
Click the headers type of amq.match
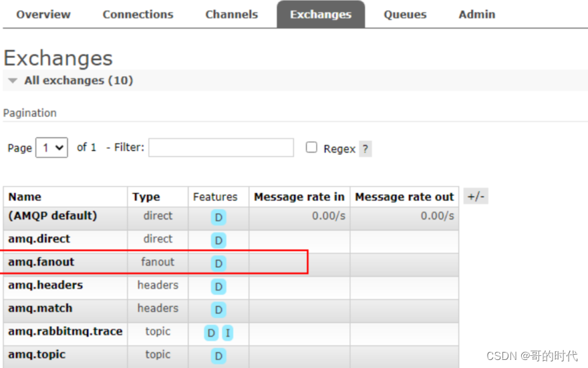point(158,309)
